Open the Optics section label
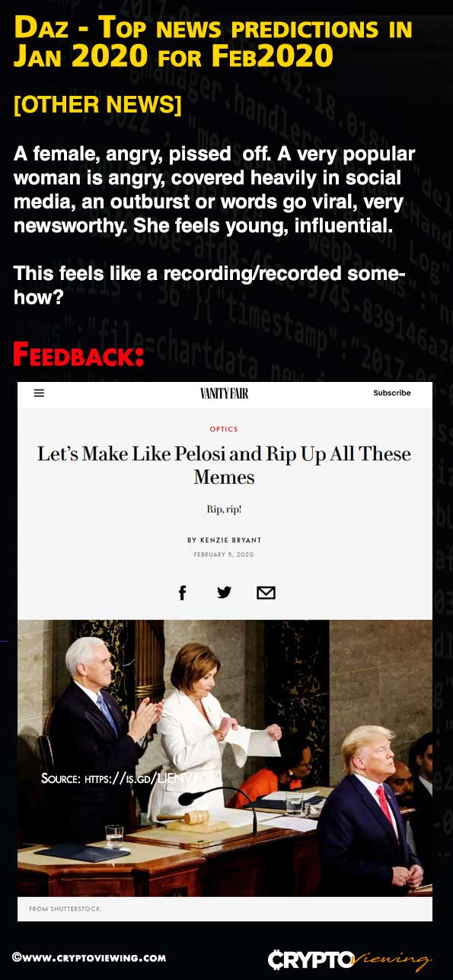This screenshot has width=453, height=980. (224, 430)
